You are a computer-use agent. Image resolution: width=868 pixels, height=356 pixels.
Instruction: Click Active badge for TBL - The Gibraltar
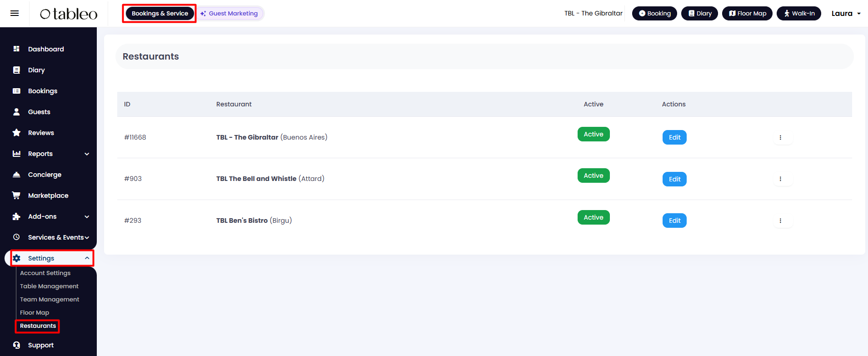pyautogui.click(x=594, y=134)
